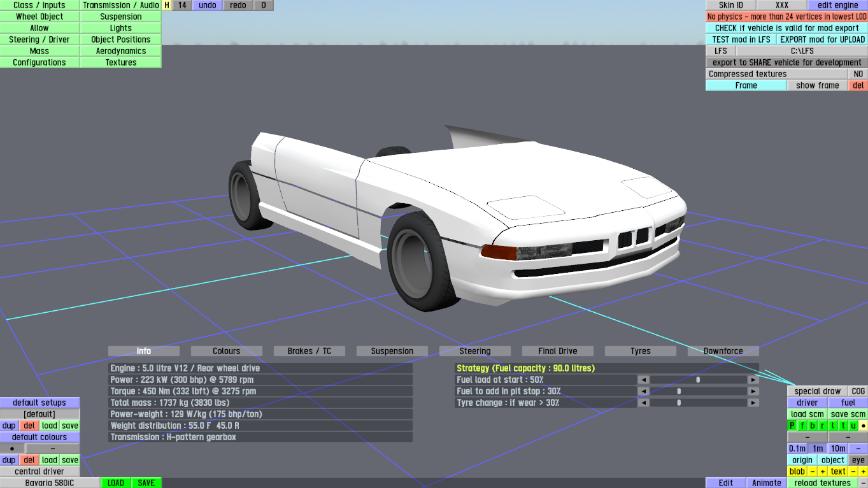Click EXPORT mod for UPLOAD

(823, 39)
